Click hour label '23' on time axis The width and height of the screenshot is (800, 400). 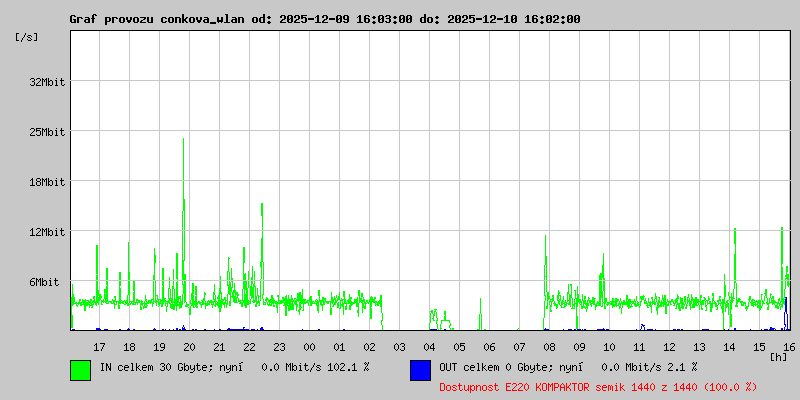[x=280, y=347]
